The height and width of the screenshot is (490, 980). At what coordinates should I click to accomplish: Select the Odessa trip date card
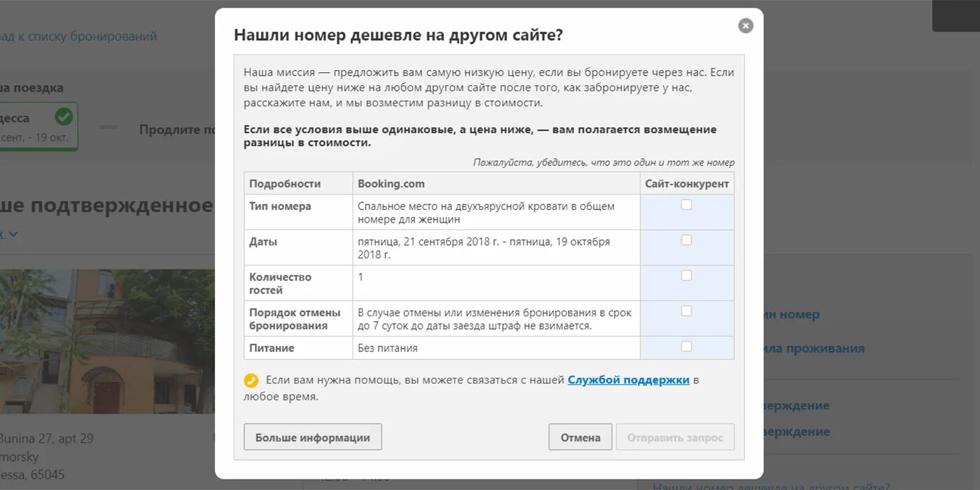(38, 127)
